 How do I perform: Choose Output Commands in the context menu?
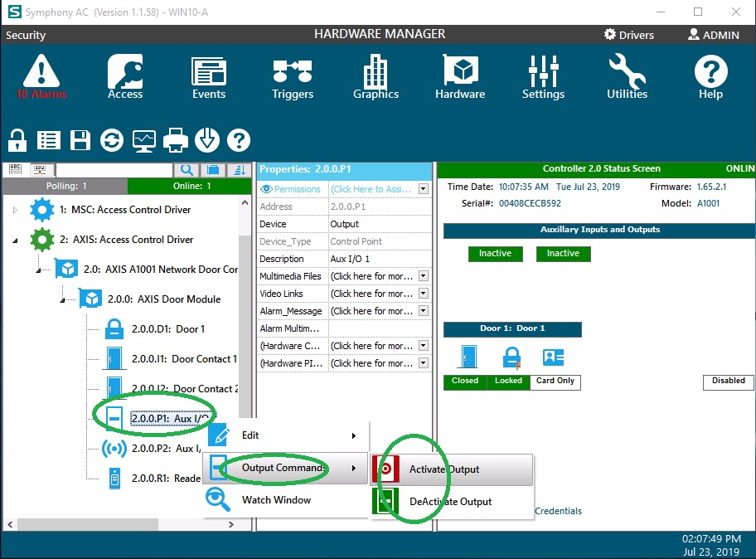coord(285,468)
